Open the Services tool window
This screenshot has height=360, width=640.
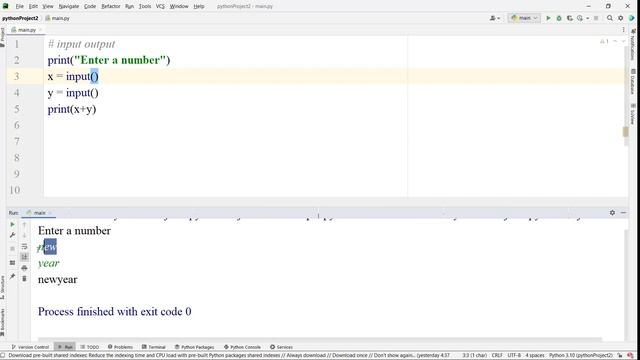click(x=281, y=347)
